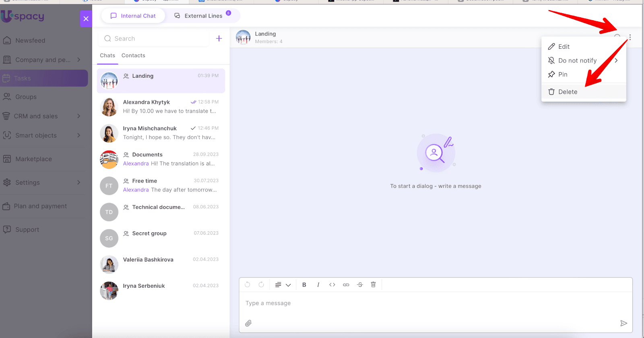This screenshot has width=644, height=338.
Task: Open the three-dot chat options menu
Action: pyautogui.click(x=630, y=37)
